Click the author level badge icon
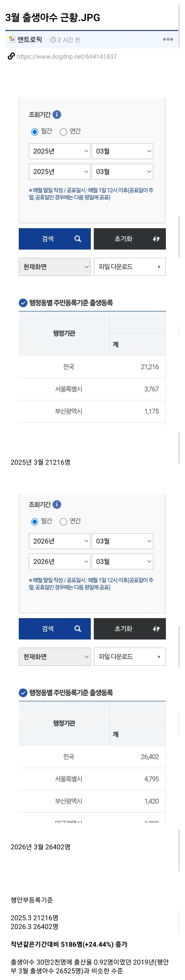This screenshot has height=980, width=185. tap(12, 40)
